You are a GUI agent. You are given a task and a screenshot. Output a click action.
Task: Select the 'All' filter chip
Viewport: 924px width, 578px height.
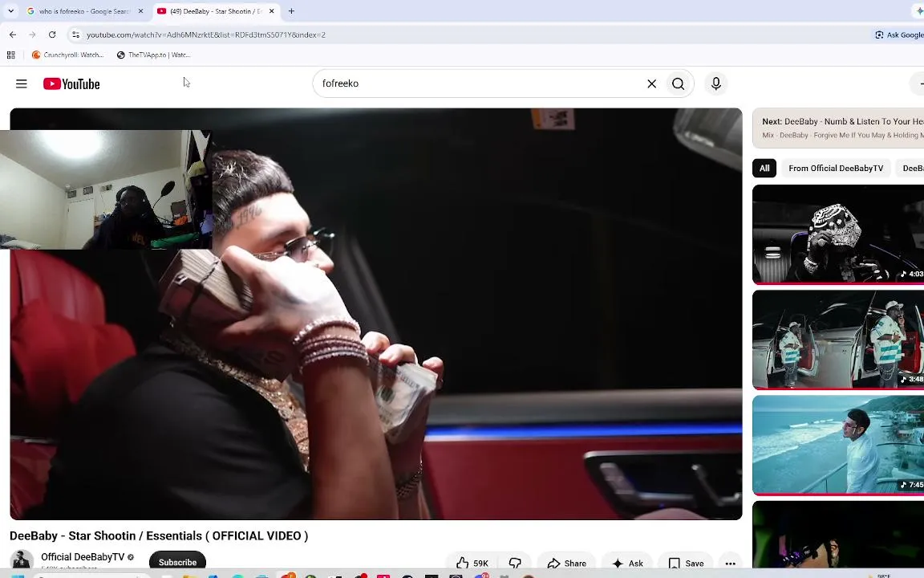[764, 168]
